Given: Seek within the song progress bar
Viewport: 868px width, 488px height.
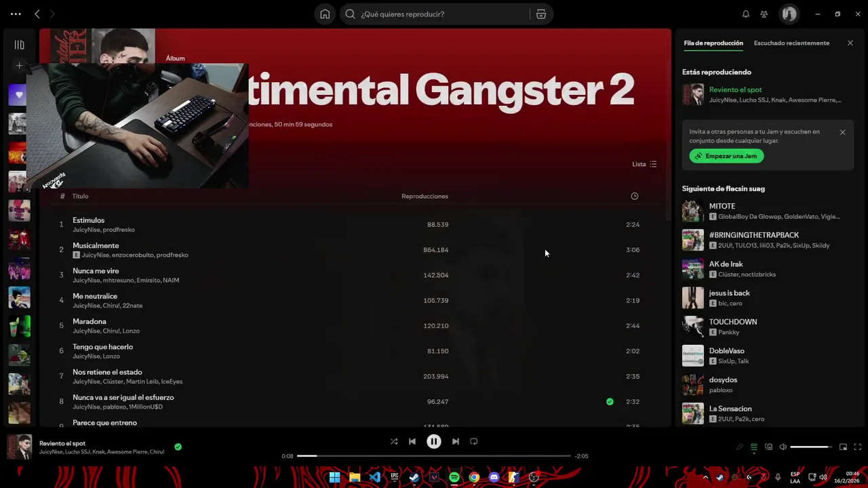Looking at the screenshot, I should [x=434, y=456].
